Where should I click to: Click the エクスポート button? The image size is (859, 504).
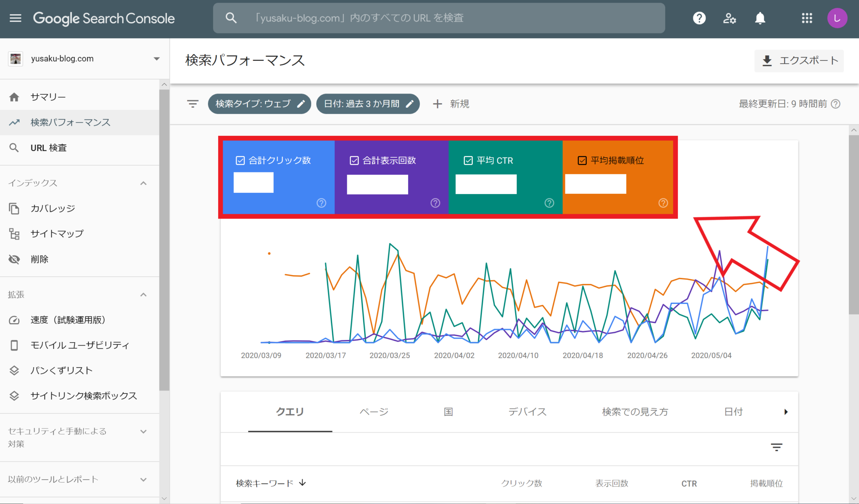tap(799, 60)
